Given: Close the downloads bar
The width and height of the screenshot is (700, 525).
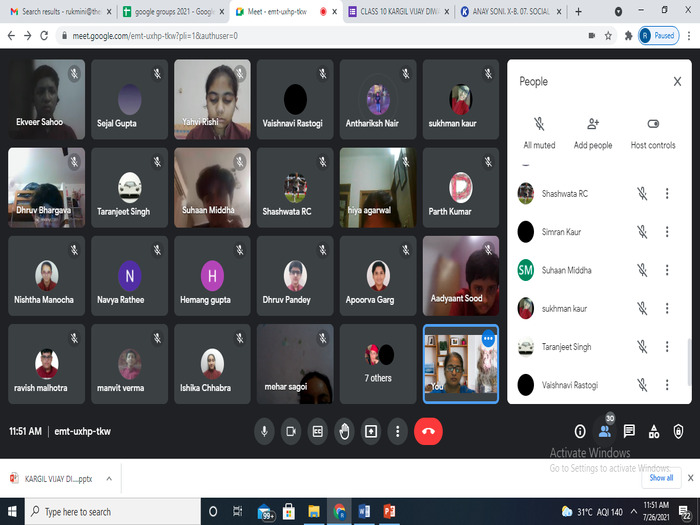Looking at the screenshot, I should pos(690,478).
